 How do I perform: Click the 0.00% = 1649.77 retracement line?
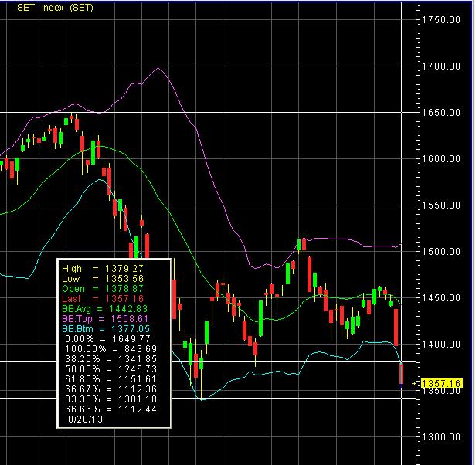[107, 339]
